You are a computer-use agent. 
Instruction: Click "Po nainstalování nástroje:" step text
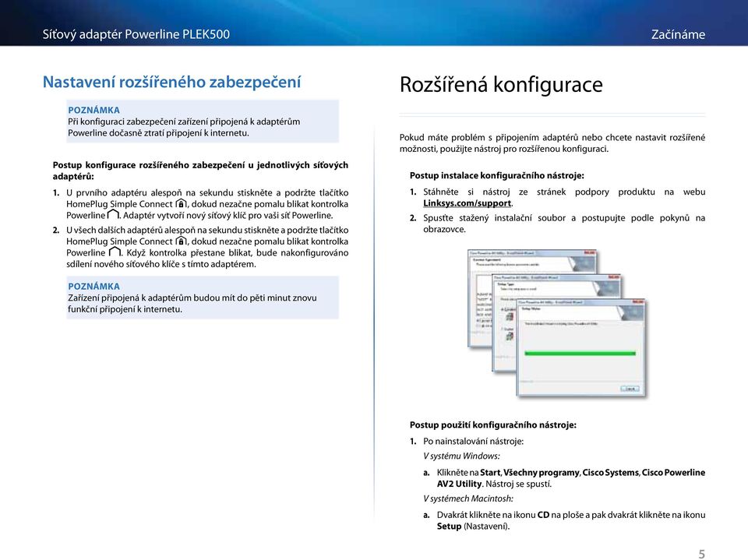[x=473, y=442]
